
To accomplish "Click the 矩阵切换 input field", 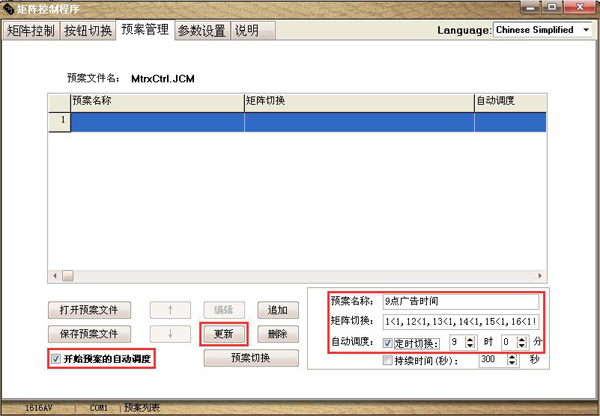I will (461, 321).
